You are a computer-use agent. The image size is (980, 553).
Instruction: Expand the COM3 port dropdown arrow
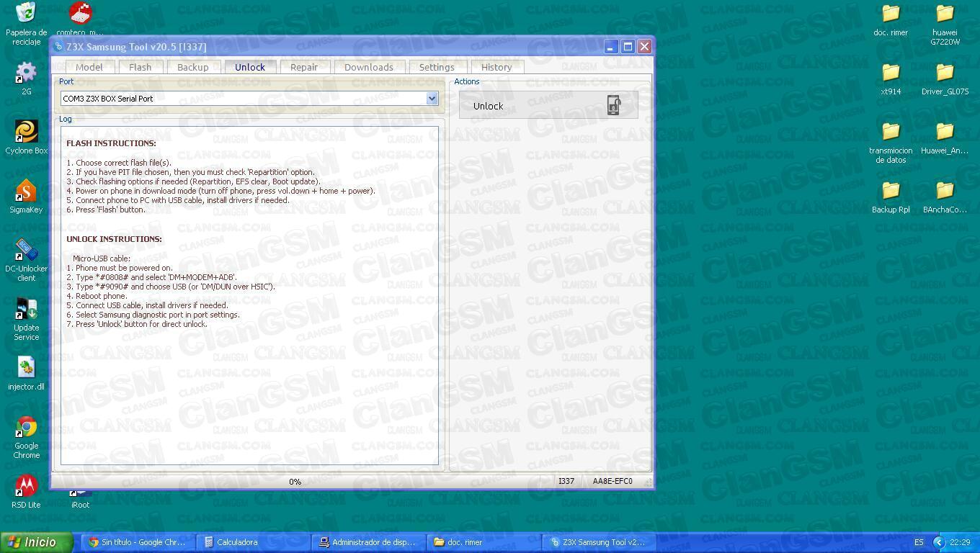[432, 99]
